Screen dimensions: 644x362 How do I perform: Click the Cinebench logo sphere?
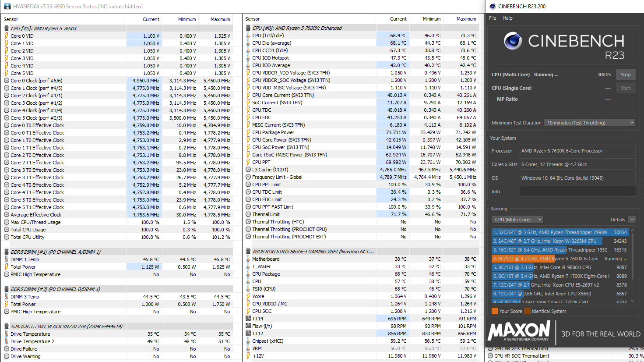(x=513, y=42)
